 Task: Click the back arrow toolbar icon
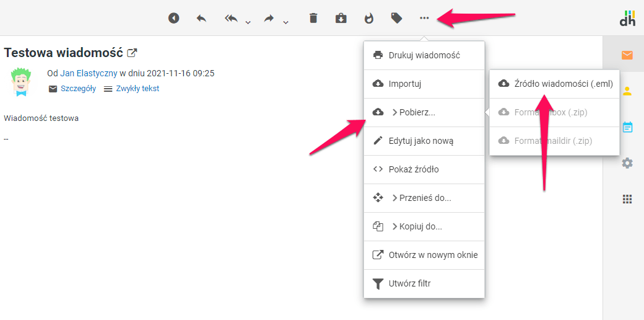click(174, 18)
